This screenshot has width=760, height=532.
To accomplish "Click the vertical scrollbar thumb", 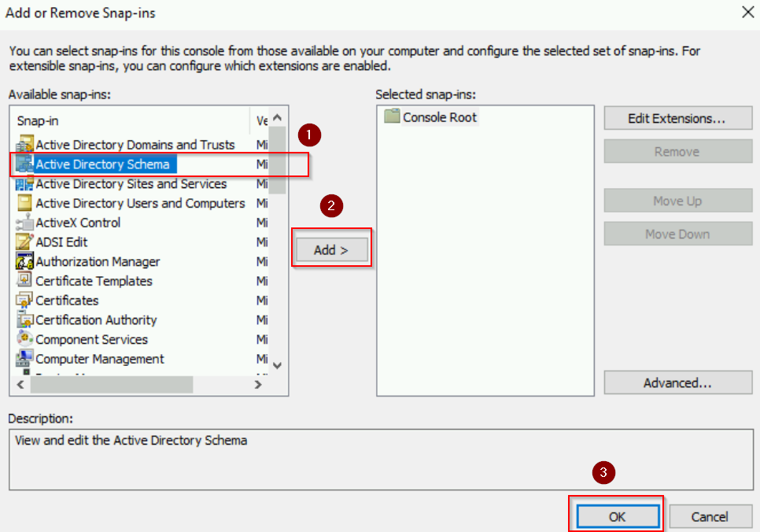I will point(277,160).
